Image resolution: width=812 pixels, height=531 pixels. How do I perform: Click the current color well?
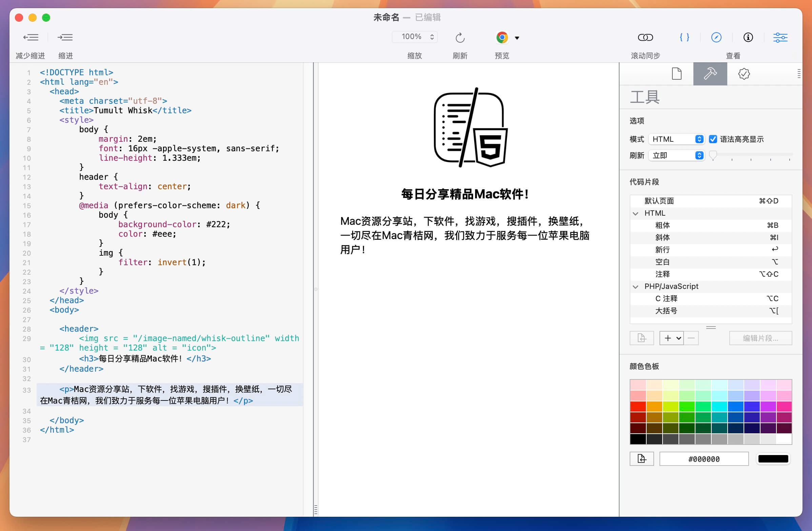pos(773,459)
